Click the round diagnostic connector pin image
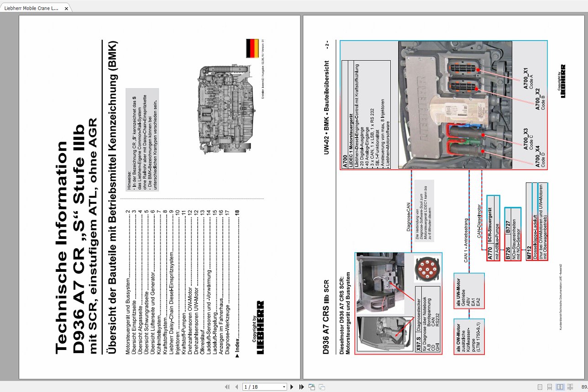The image size is (588, 392). [x=427, y=269]
